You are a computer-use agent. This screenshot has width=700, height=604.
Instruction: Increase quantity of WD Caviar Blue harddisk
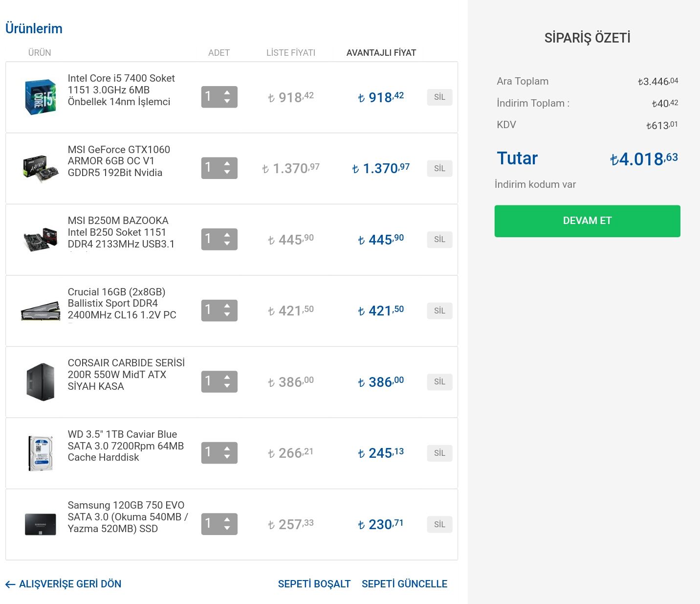(x=227, y=448)
